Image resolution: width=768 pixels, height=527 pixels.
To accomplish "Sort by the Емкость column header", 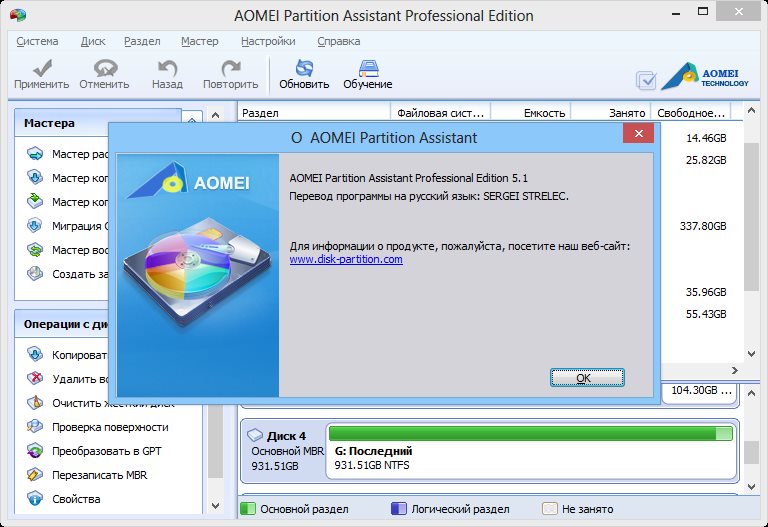I will point(531,113).
